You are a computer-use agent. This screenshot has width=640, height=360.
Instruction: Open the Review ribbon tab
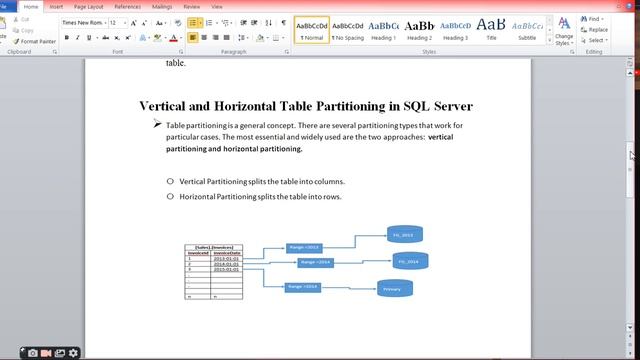[x=191, y=7]
